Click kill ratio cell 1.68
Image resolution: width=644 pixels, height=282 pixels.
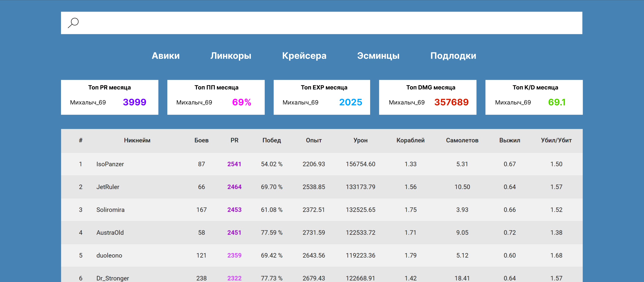point(556,255)
